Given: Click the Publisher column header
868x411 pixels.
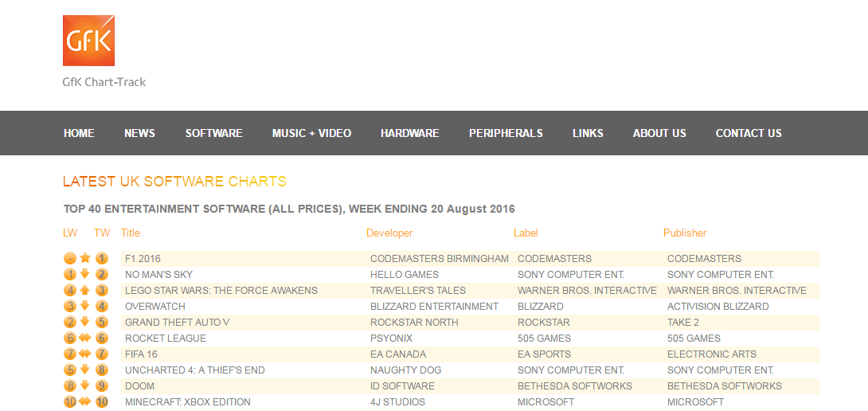Looking at the screenshot, I should (x=685, y=233).
